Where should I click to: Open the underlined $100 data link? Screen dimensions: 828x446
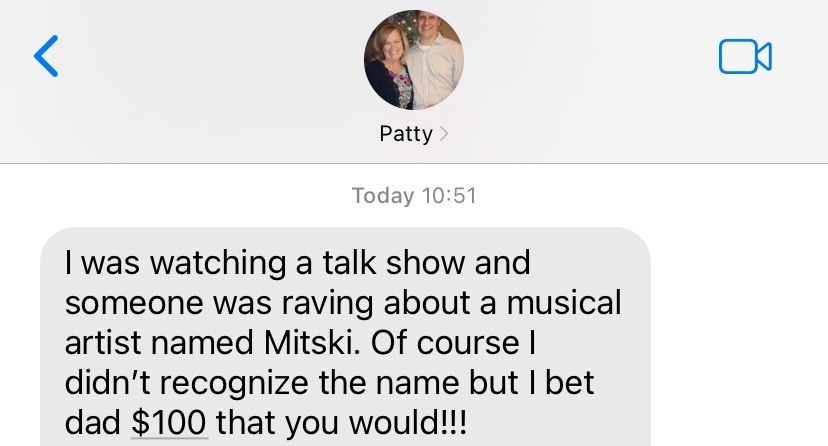pyautogui.click(x=168, y=422)
